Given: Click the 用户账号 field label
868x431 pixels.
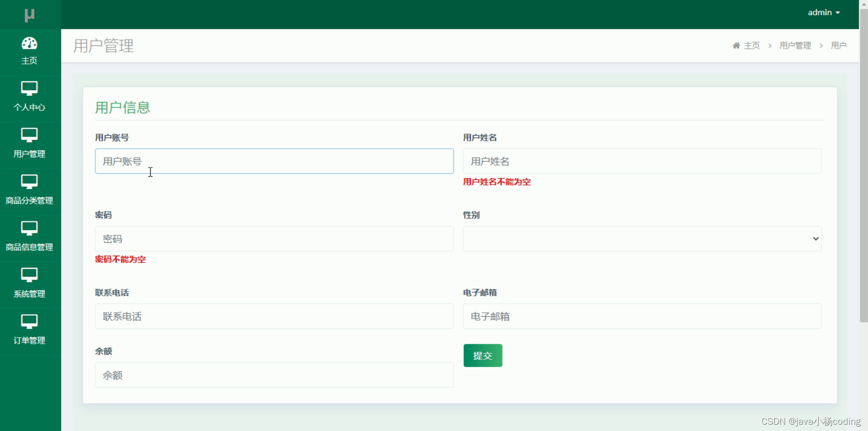Looking at the screenshot, I should tap(112, 138).
